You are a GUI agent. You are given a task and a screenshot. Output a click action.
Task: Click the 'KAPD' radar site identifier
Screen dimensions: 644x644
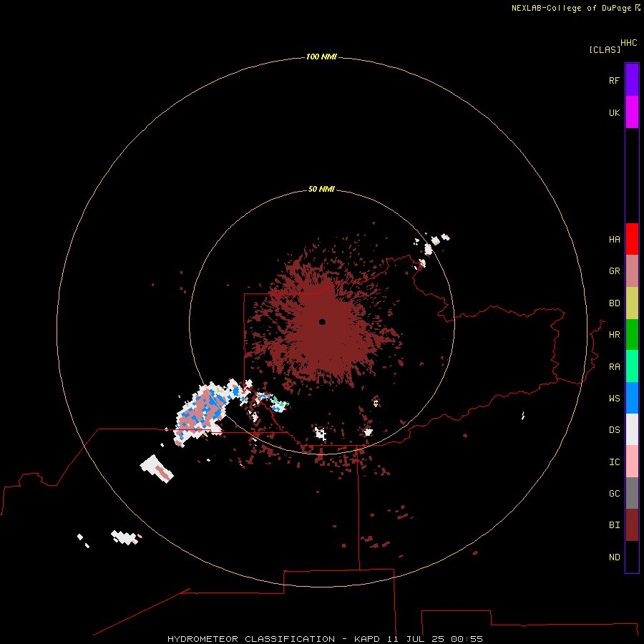pos(367,639)
